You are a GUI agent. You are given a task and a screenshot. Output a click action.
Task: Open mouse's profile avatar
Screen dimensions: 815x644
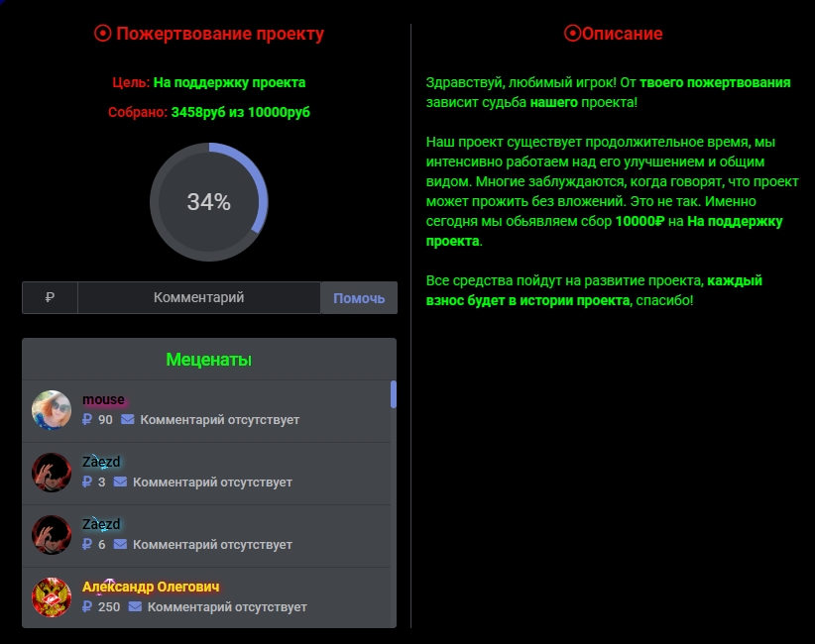point(53,408)
